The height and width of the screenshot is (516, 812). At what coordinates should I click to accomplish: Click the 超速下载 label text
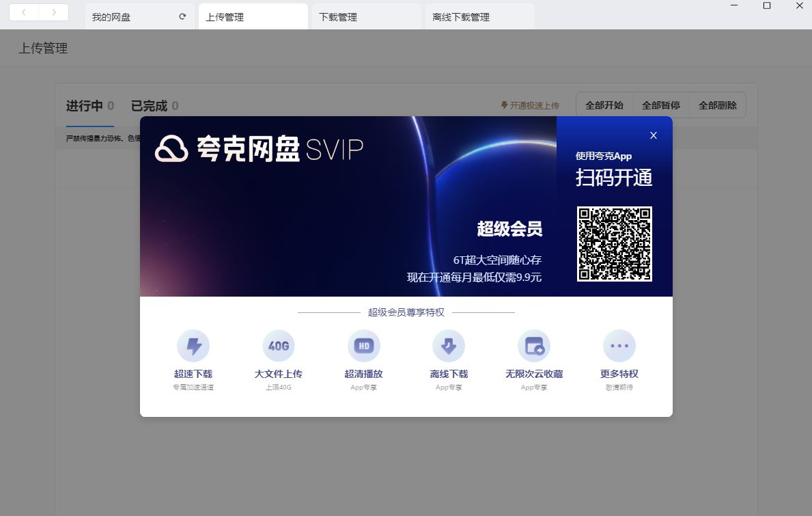(x=193, y=374)
